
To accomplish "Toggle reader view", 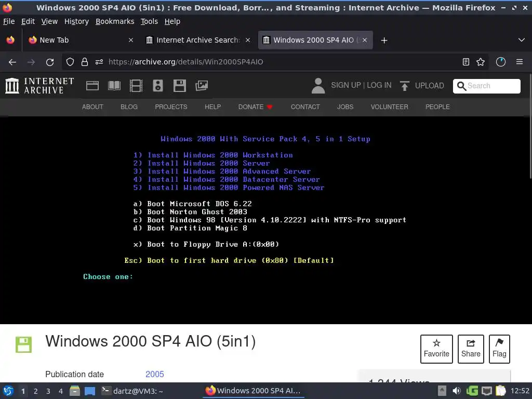I will coord(466,62).
